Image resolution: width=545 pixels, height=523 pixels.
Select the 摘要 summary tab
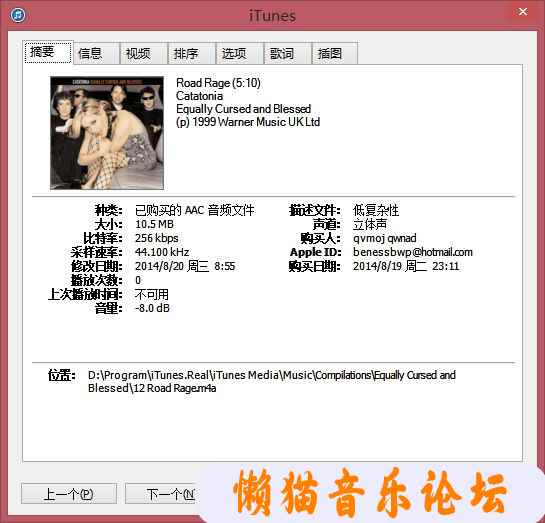48,52
